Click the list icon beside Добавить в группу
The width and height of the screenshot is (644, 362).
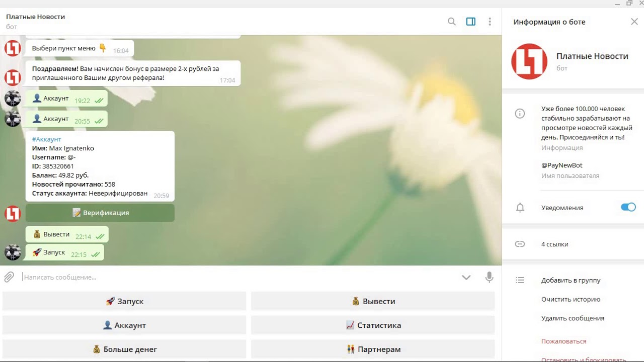click(x=520, y=280)
